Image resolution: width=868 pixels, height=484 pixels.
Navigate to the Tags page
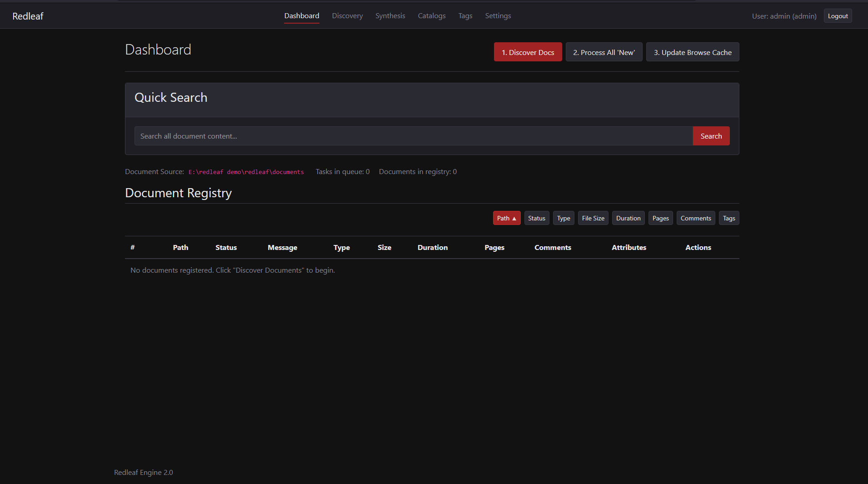(x=465, y=16)
